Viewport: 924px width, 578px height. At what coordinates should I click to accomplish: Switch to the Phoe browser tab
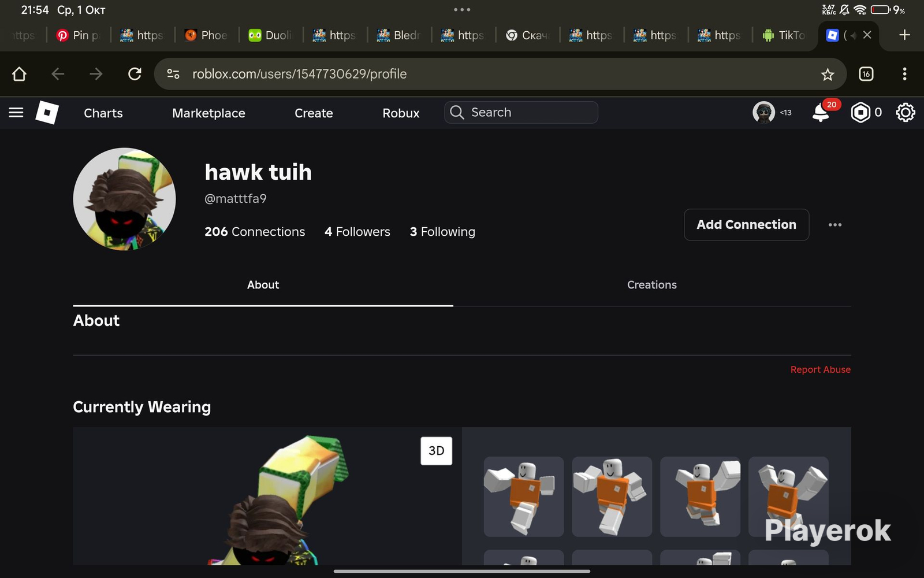pos(206,35)
